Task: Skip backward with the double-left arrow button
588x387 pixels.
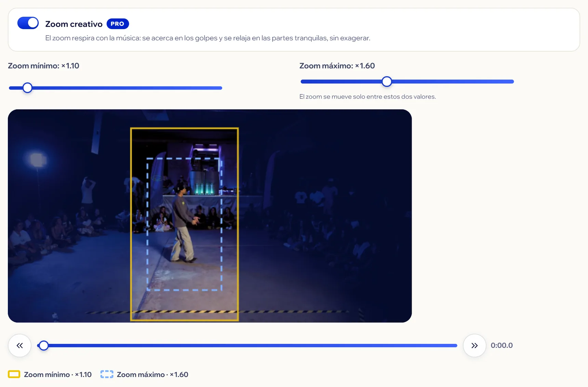Action: click(20, 346)
